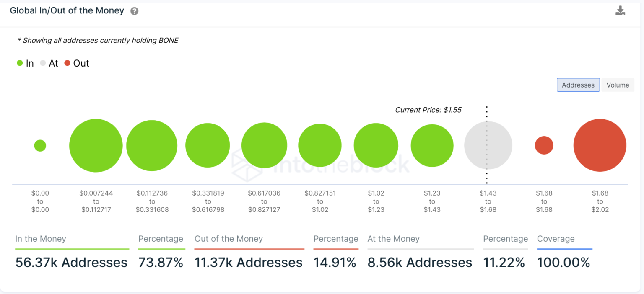Switch to the Addresses view

pos(578,85)
